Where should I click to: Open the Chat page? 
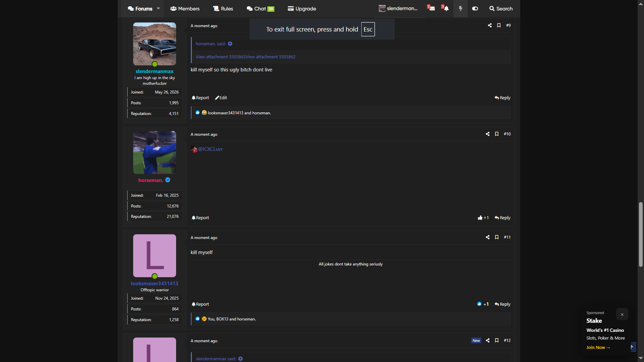(260, 9)
